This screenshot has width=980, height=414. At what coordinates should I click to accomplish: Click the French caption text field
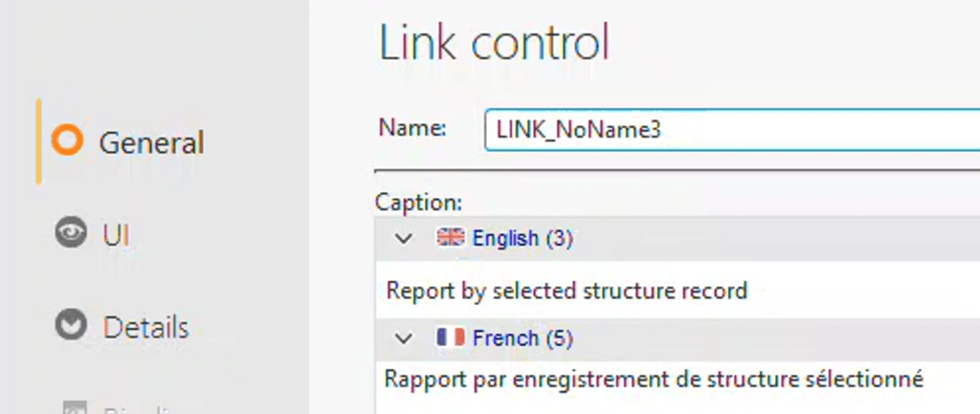[670, 380]
